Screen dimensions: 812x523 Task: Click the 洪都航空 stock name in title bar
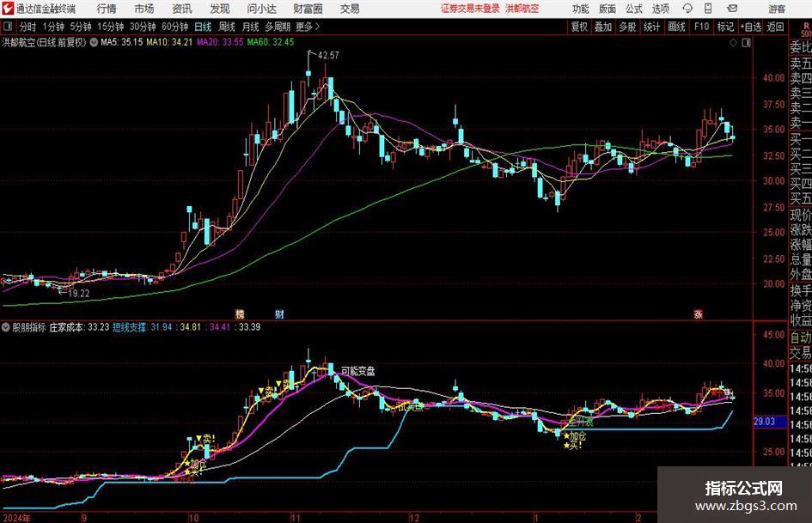pyautogui.click(x=522, y=9)
